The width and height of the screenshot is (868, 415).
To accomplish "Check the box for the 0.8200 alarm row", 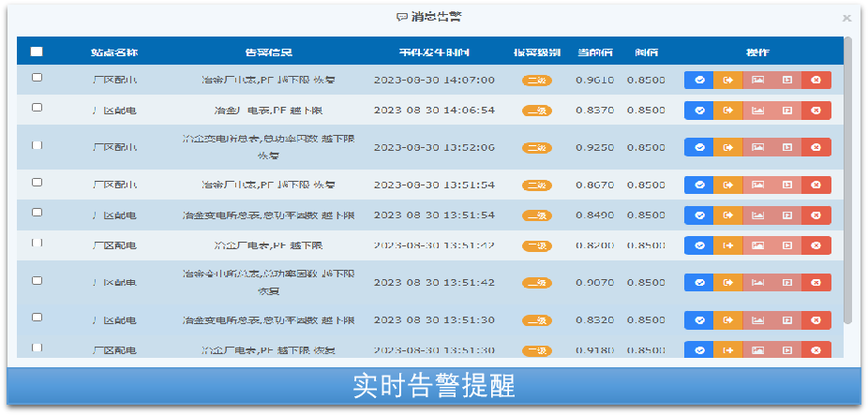I will coord(37,243).
